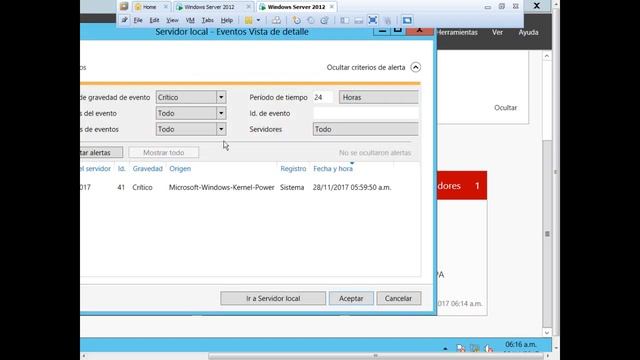Click the Action Center flag tray icon
Image resolution: width=640 pixels, height=360 pixels.
[460, 348]
